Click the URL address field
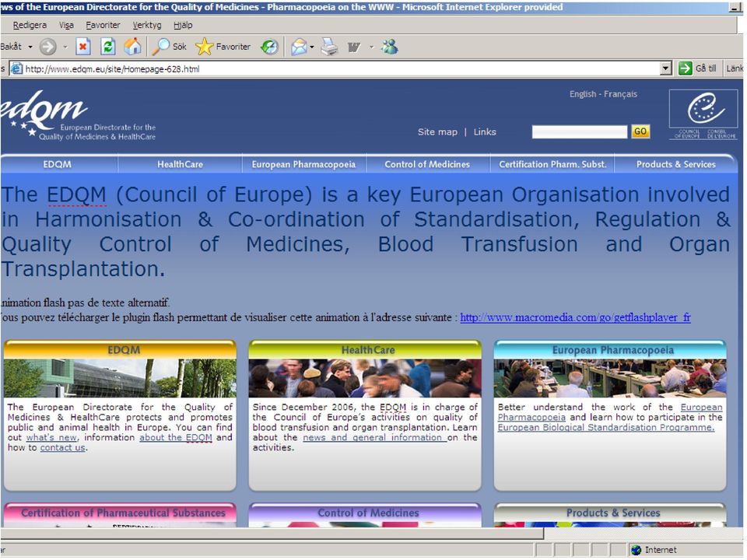This screenshot has width=747, height=560. 335,68
